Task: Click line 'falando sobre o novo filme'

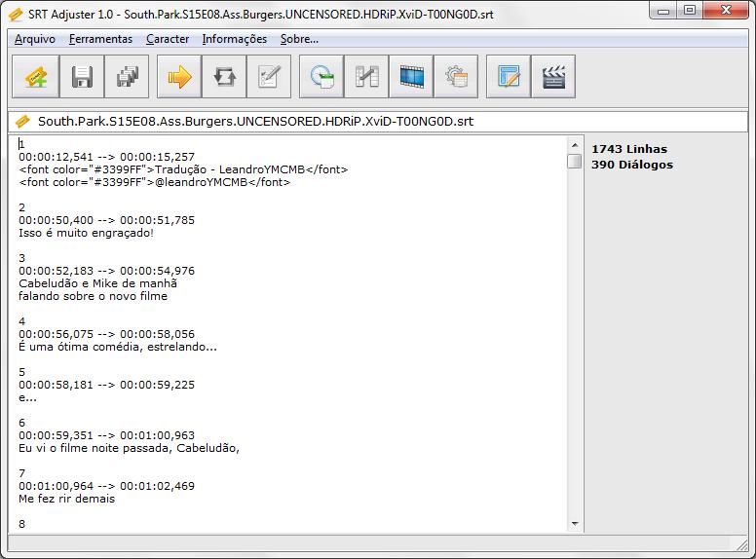Action: pos(94,296)
